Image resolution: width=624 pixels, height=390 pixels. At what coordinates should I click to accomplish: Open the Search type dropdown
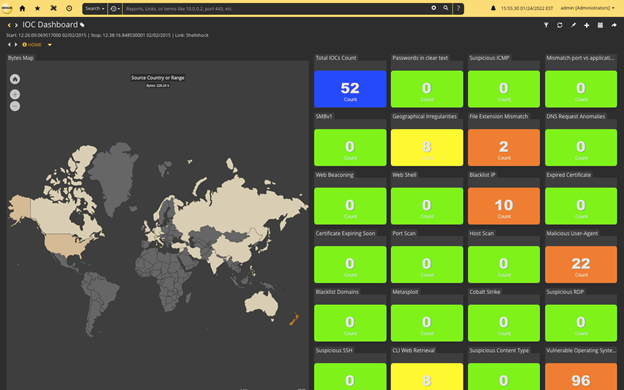[95, 8]
